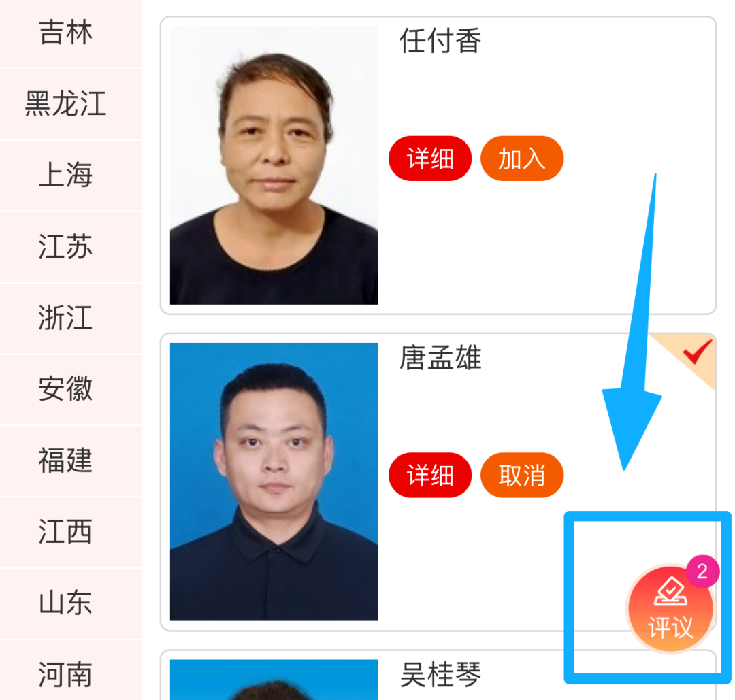This screenshot has height=700, width=735.
Task: View details of 唐孟雄 via 详细
Action: pyautogui.click(x=430, y=475)
